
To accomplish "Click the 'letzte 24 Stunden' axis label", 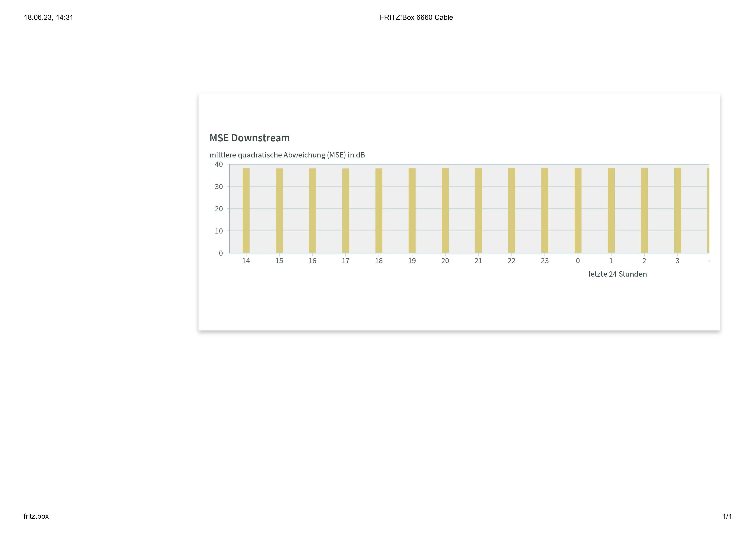I will [x=617, y=274].
